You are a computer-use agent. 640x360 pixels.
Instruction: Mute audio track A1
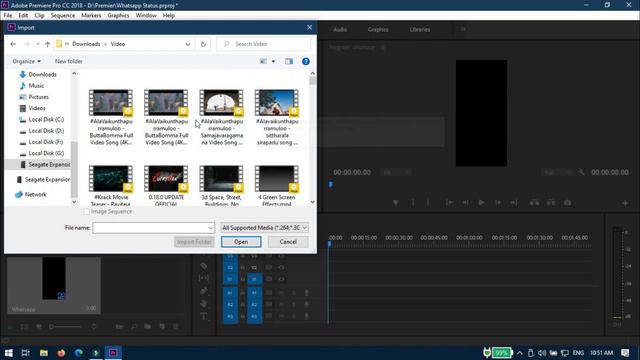(281, 293)
